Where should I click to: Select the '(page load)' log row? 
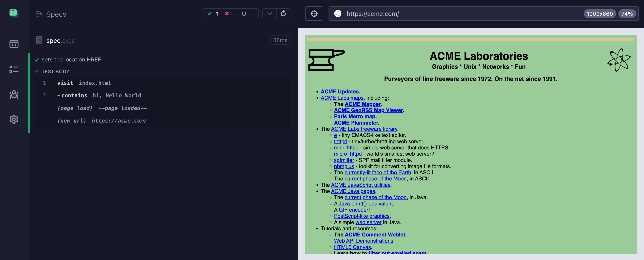click(x=162, y=108)
